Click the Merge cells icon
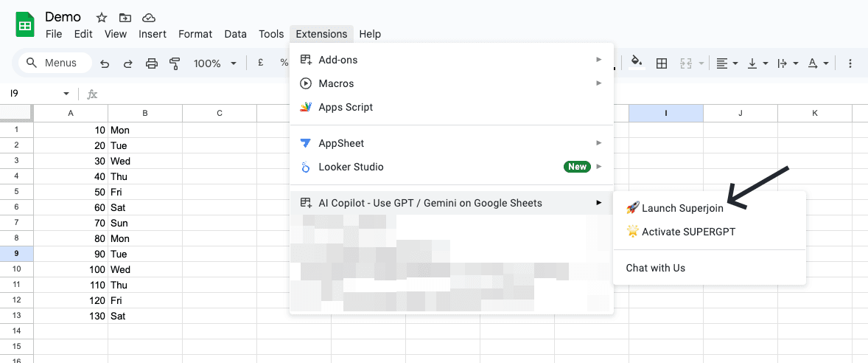The width and height of the screenshot is (868, 363). pos(687,63)
